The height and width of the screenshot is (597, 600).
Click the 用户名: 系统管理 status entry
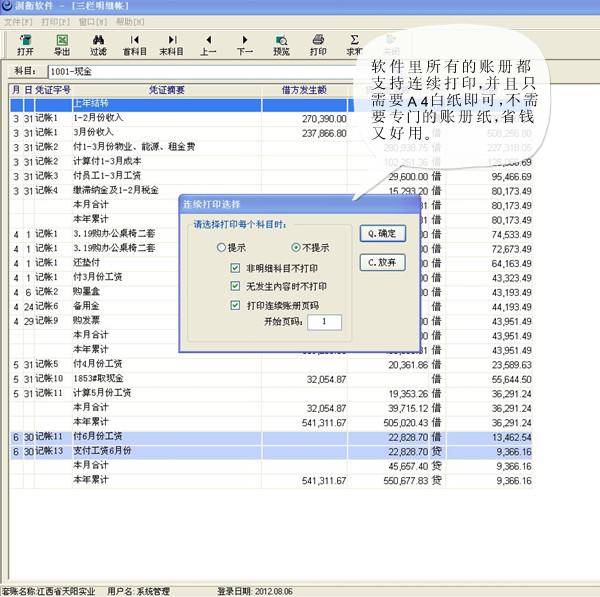[x=138, y=591]
